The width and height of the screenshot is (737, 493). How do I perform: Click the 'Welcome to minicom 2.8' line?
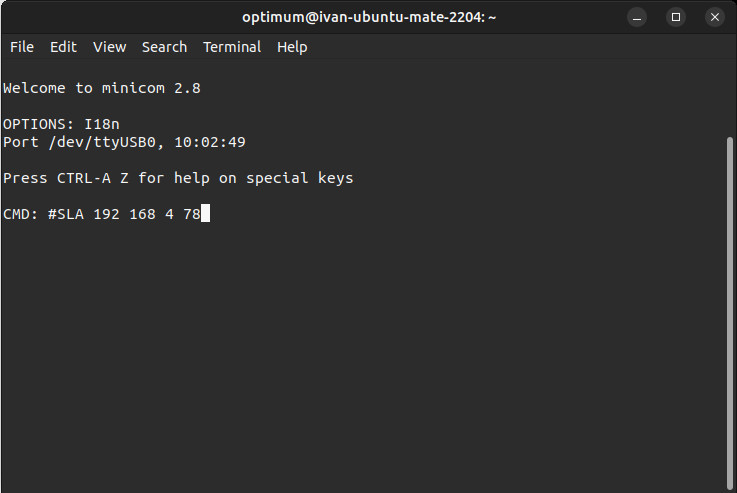(x=102, y=88)
